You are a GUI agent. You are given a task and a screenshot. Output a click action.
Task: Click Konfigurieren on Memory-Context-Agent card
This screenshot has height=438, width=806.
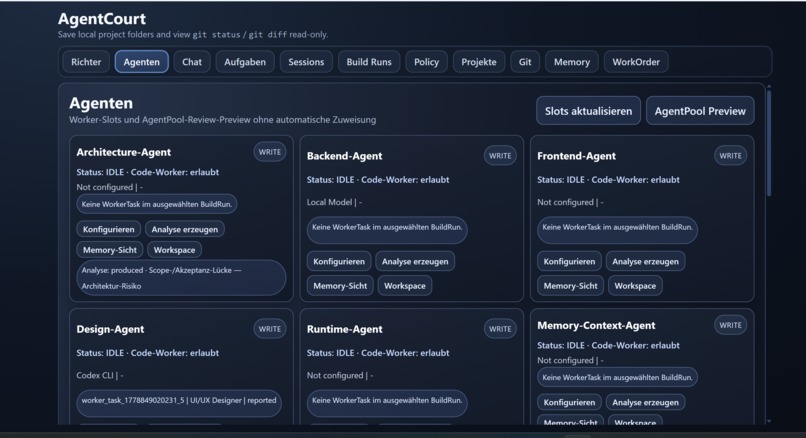tap(569, 402)
